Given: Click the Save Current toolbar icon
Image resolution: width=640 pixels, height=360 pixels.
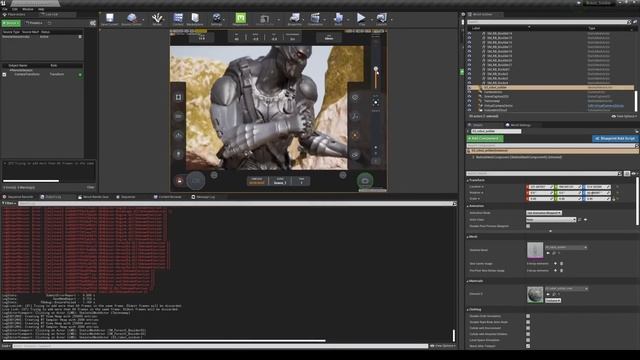Looking at the screenshot, I should click(109, 19).
